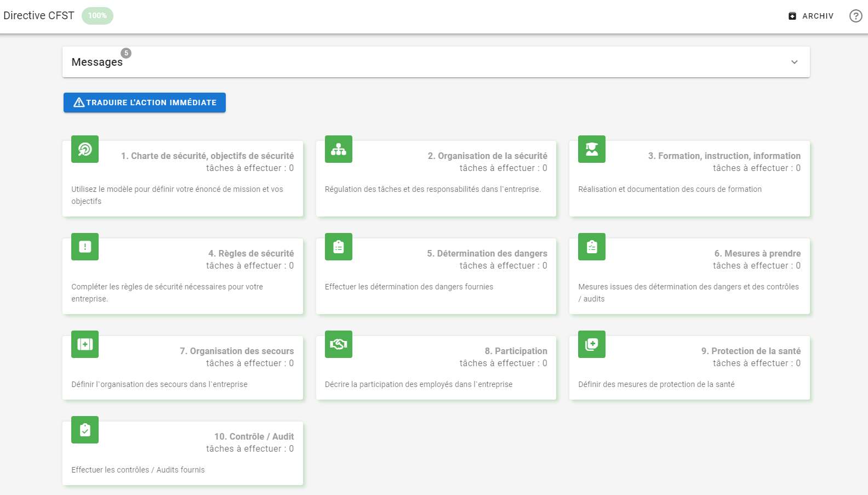
Task: Click the org-chart icon for Organisation de la sécurité
Action: click(x=339, y=149)
